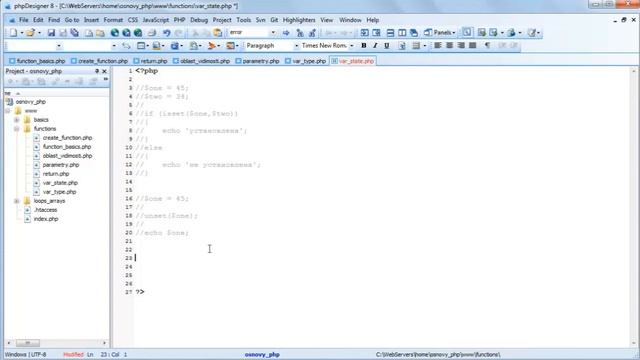
Task: Open the Highlighters menu
Action: [x=299, y=20]
